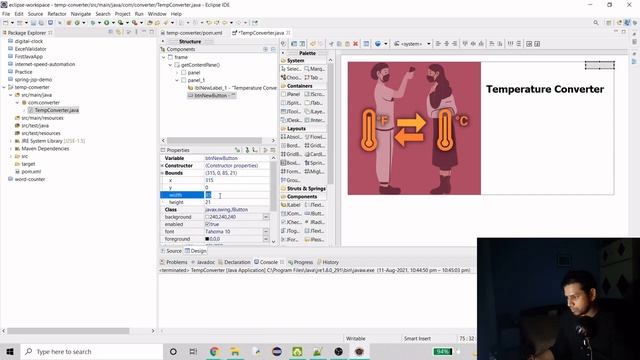The height and width of the screenshot is (360, 640).
Task: Select lblNewLabel_1 in Components tree
Action: click(x=232, y=88)
